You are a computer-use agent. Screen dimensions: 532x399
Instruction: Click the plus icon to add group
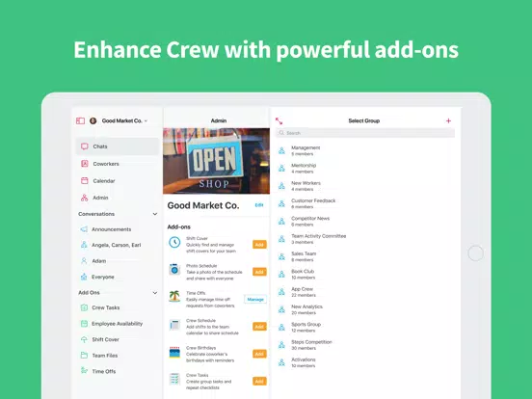point(448,120)
